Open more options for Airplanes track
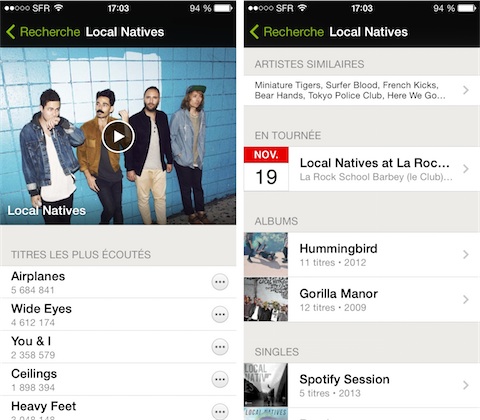 [x=220, y=282]
